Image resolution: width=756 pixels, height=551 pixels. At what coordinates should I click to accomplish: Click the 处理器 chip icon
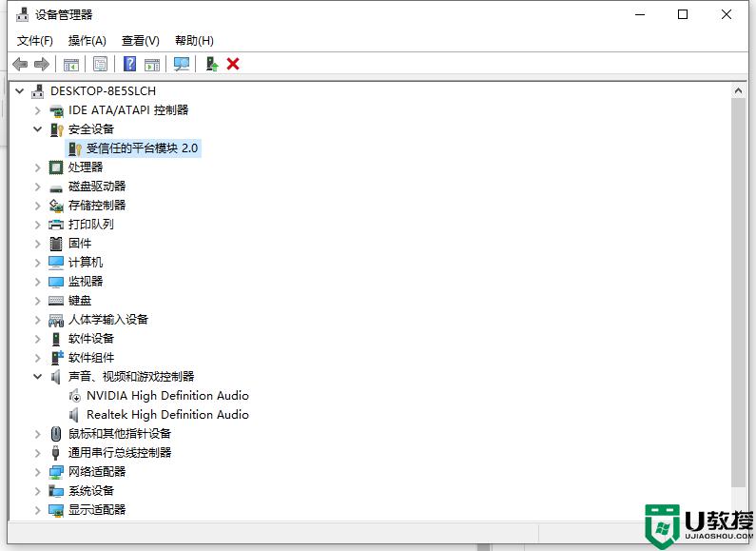[x=56, y=167]
